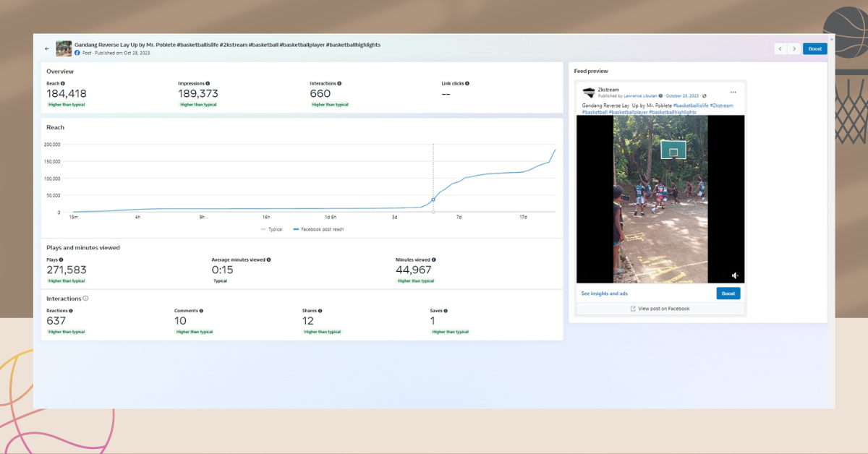Click the Impressions value 189,373
Screen dimensions: 868x454
[x=198, y=93]
